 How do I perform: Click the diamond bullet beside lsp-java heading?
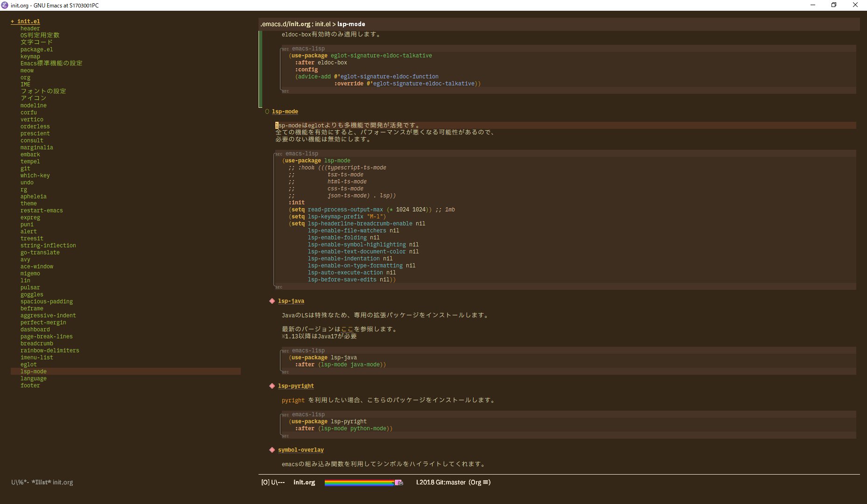(x=272, y=301)
